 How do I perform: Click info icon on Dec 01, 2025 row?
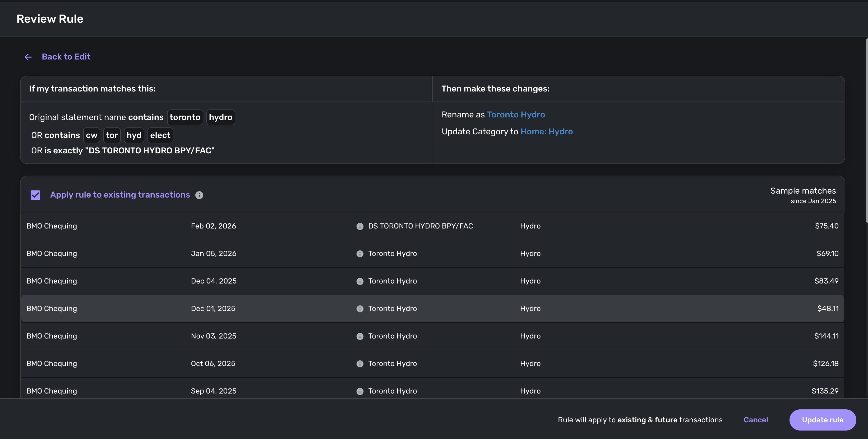[360, 309]
